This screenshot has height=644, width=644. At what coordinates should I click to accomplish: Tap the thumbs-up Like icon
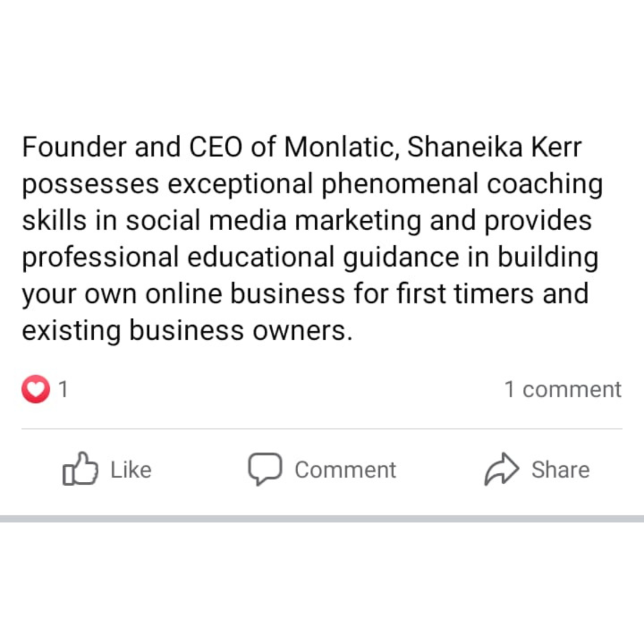point(80,469)
